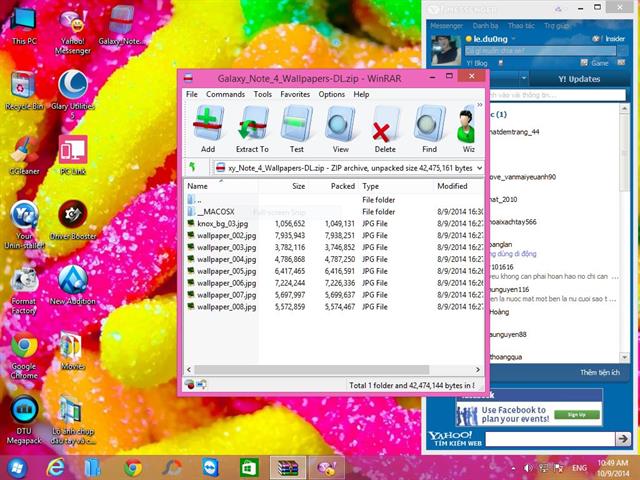Open New Addition desktop icon
This screenshot has width=640, height=480.
pos(73,286)
